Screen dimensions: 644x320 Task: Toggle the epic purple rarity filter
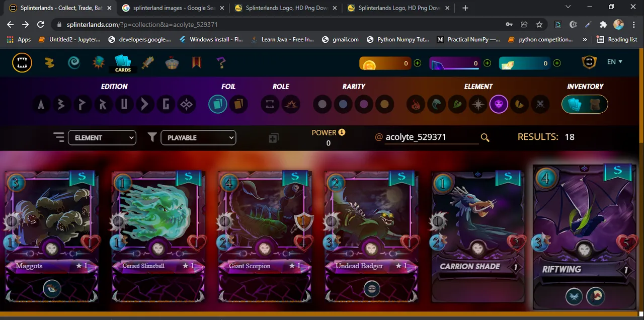tap(364, 105)
